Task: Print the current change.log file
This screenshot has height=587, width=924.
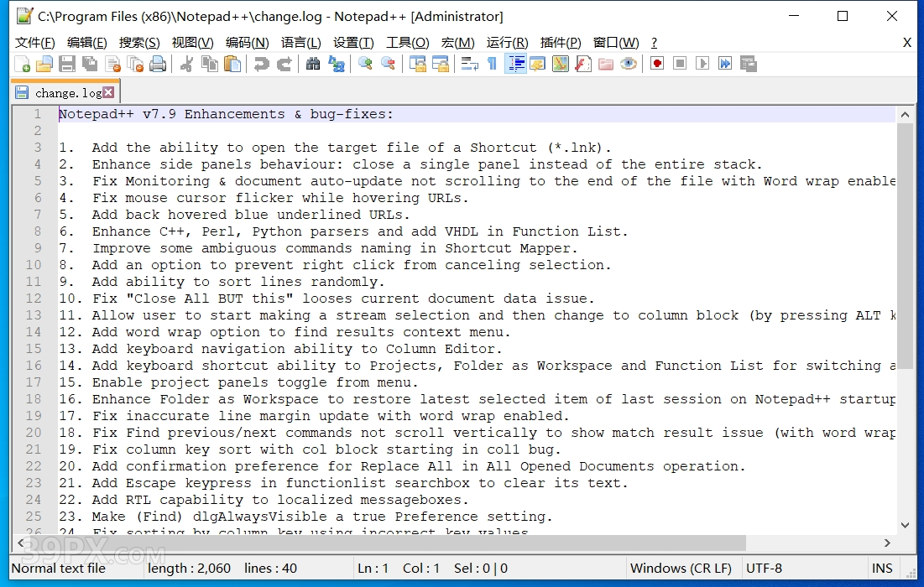Action: click(156, 64)
